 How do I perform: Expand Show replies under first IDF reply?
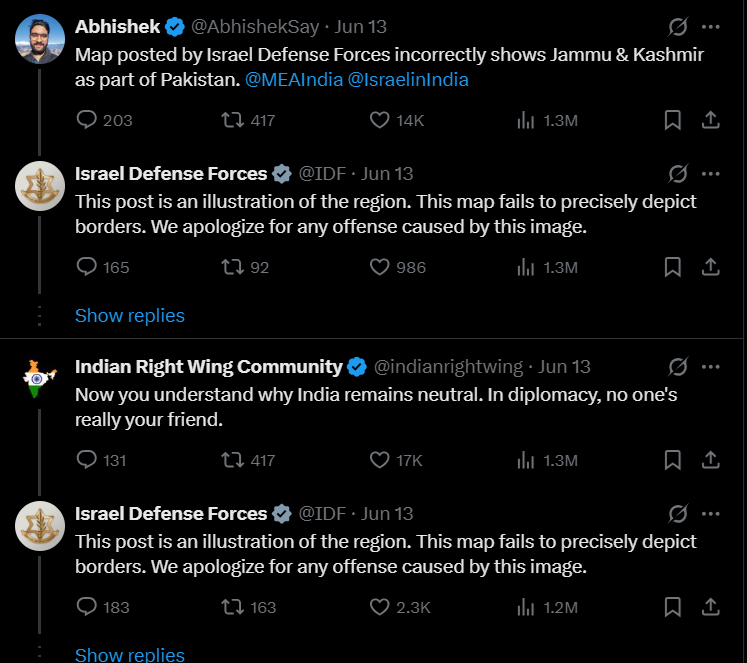tap(130, 315)
